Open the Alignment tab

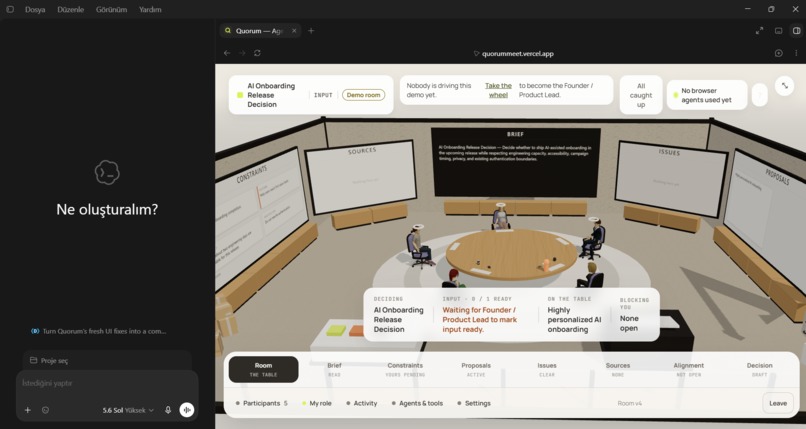689,369
